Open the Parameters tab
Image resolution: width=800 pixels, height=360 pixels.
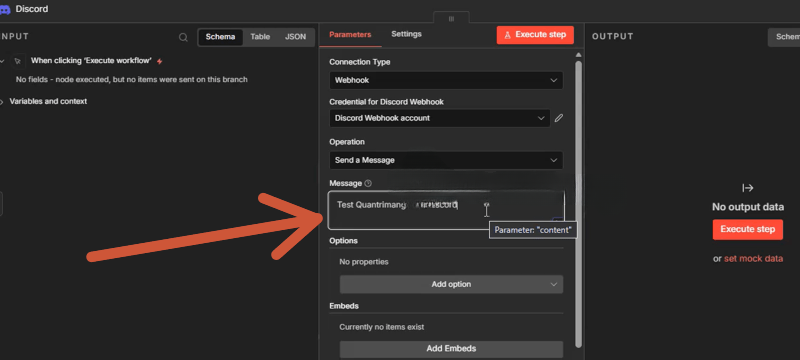[x=350, y=35]
